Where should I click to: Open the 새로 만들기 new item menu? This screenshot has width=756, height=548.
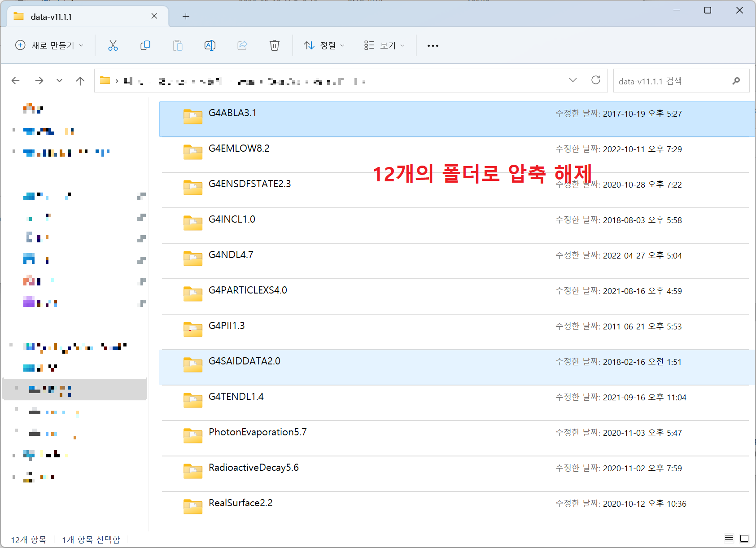(x=49, y=45)
